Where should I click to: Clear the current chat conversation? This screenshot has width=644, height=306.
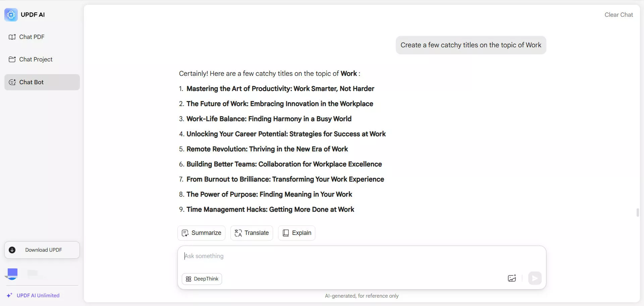coord(619,15)
